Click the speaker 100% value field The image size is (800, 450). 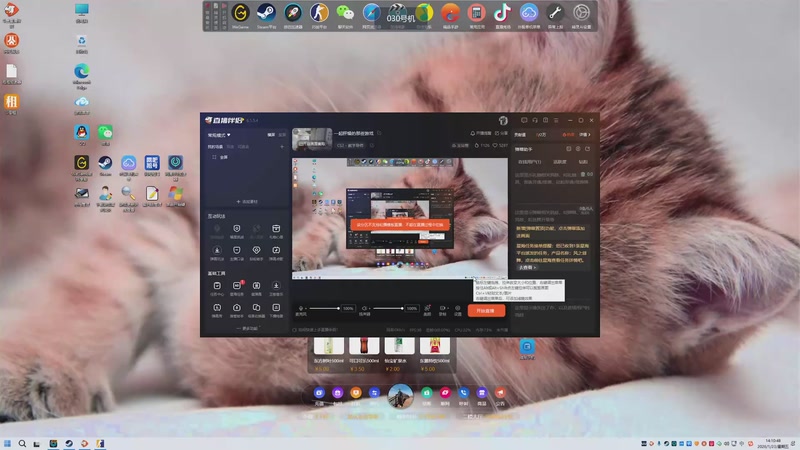[x=412, y=308]
